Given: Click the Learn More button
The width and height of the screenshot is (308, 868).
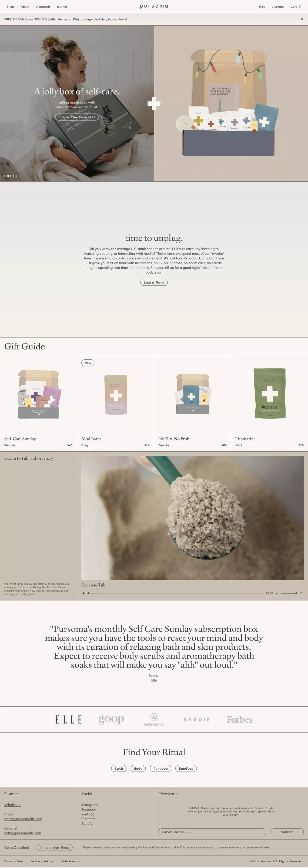Looking at the screenshot, I should pos(154,282).
